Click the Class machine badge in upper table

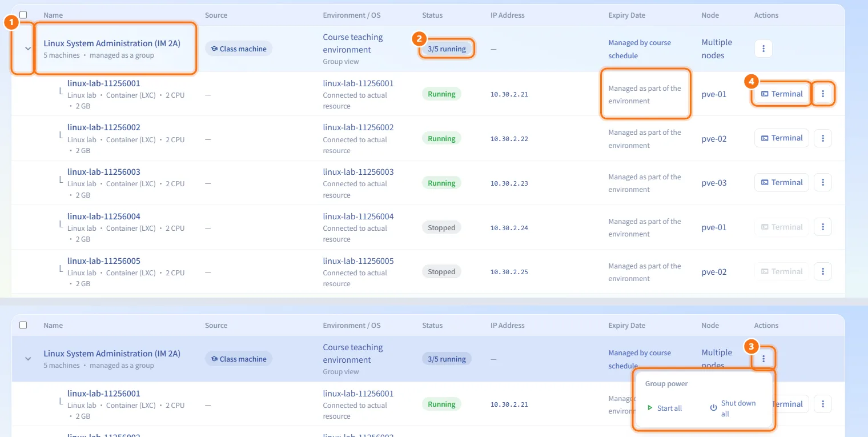click(x=239, y=49)
